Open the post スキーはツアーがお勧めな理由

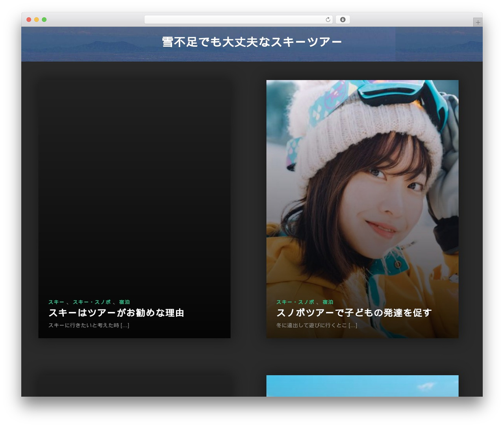pyautogui.click(x=116, y=313)
